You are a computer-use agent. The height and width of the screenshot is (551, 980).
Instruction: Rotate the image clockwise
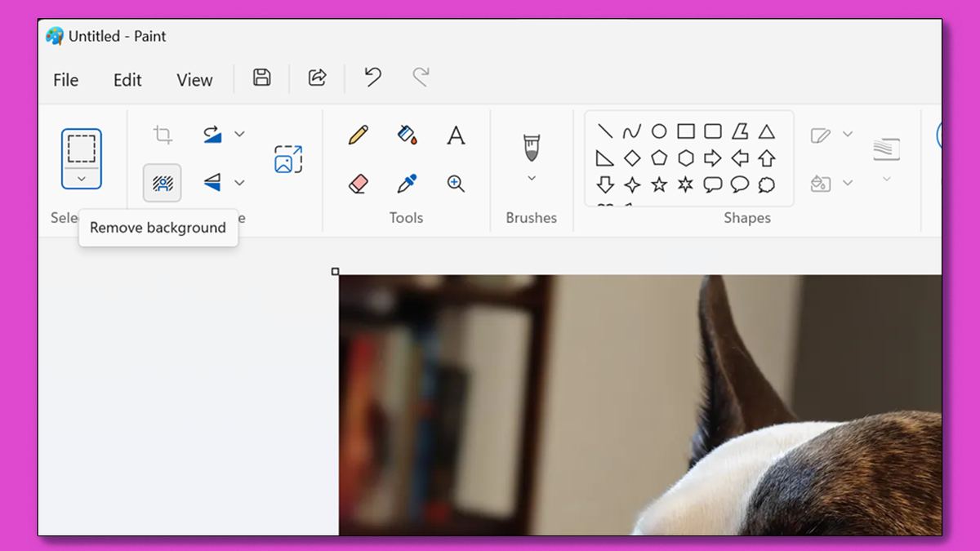(x=215, y=133)
